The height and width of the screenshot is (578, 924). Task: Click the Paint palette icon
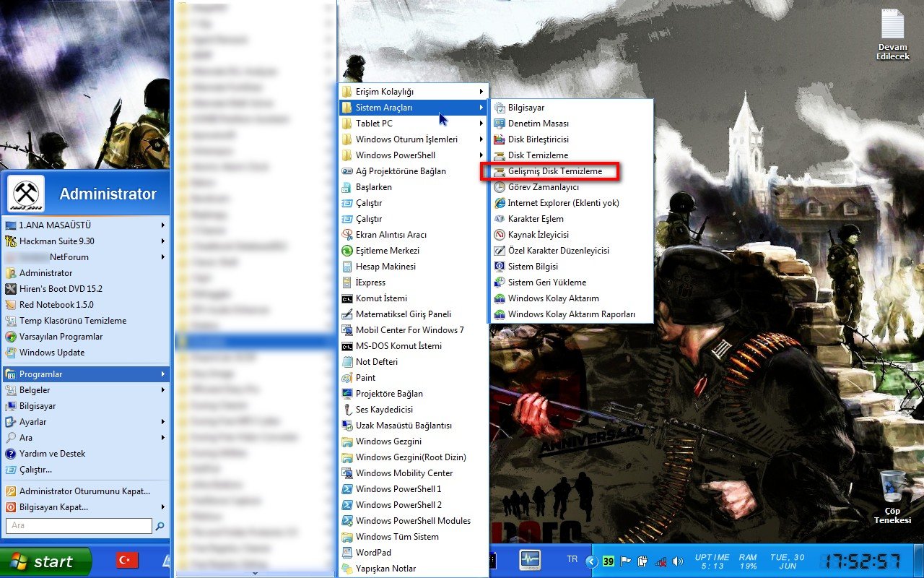[347, 378]
